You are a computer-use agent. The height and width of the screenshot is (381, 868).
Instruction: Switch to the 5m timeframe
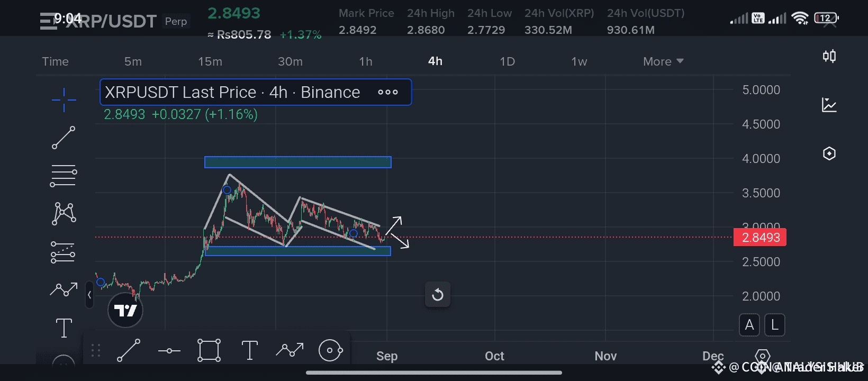coord(133,61)
